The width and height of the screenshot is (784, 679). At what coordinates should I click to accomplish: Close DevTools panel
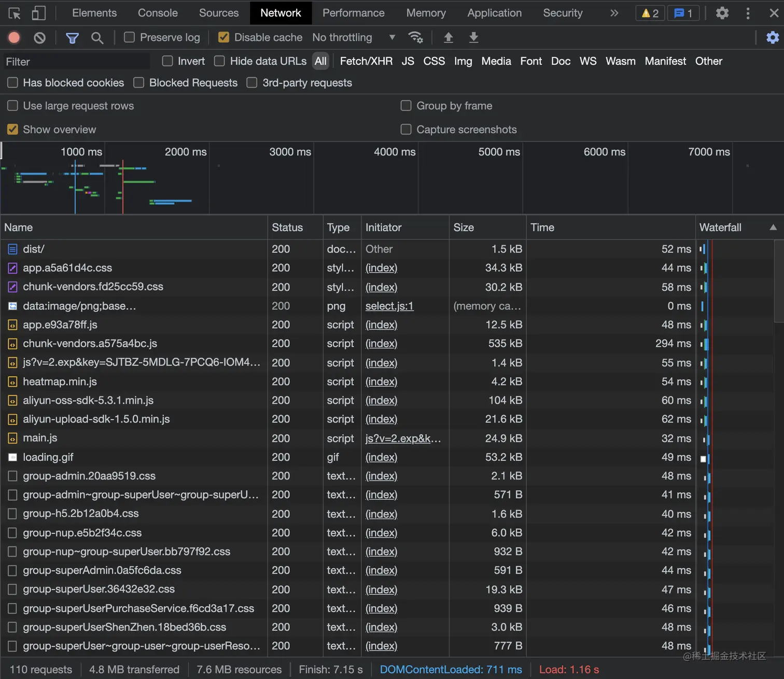[x=774, y=13]
